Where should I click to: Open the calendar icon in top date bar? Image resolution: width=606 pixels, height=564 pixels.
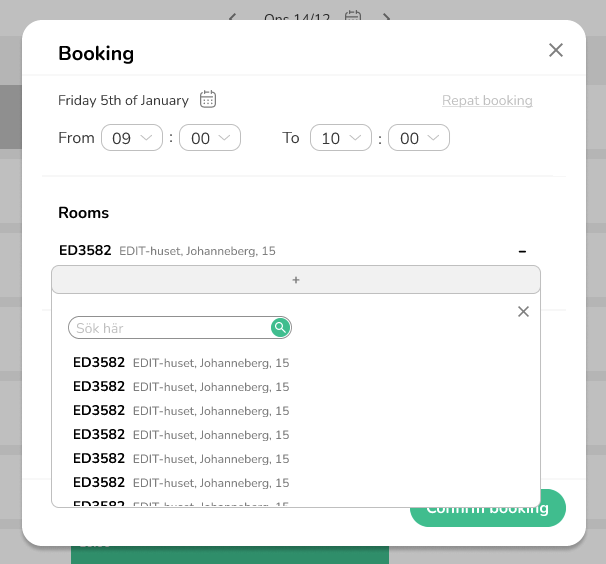click(x=352, y=17)
